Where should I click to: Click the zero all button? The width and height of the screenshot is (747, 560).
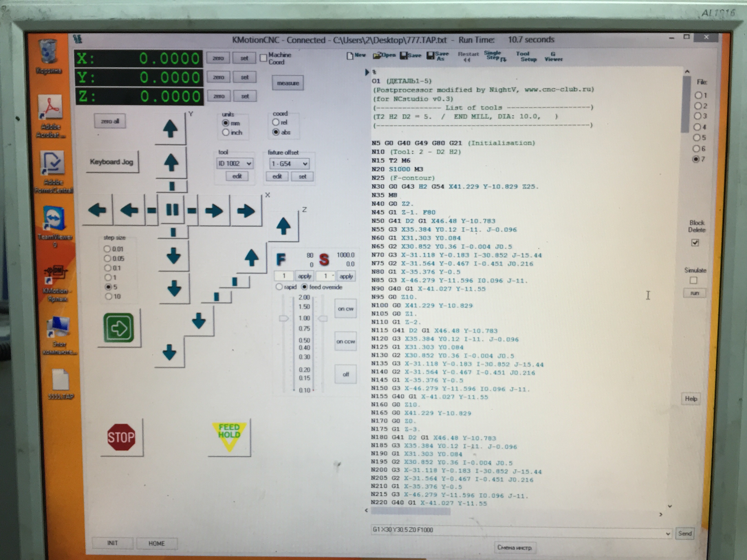click(110, 121)
